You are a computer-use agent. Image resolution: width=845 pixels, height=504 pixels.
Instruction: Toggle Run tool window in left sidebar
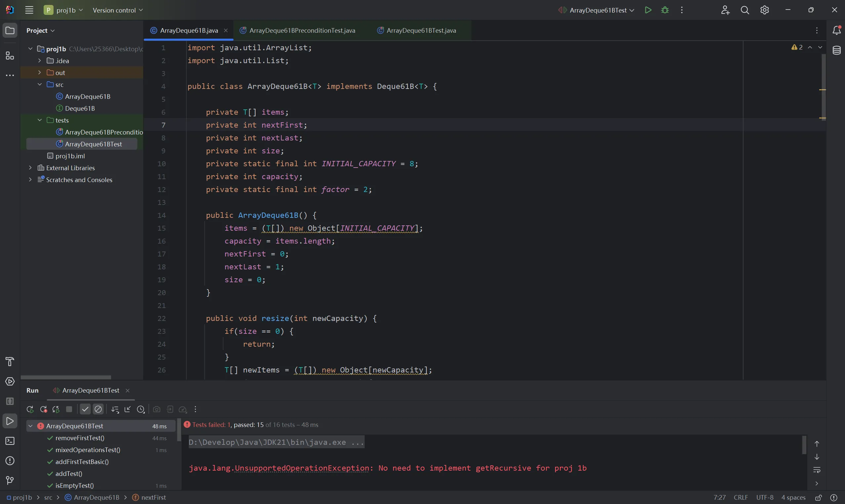click(x=10, y=421)
